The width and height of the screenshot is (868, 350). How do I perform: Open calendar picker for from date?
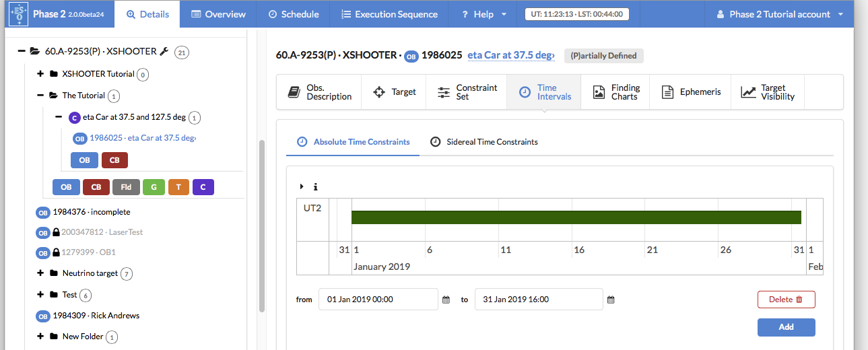click(x=446, y=300)
